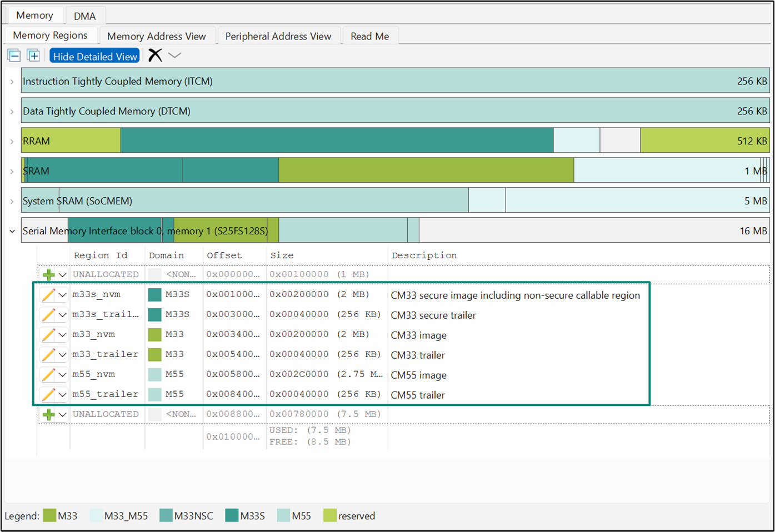Click the X delete icon in toolbar
This screenshot has height=532, width=775.
(155, 56)
